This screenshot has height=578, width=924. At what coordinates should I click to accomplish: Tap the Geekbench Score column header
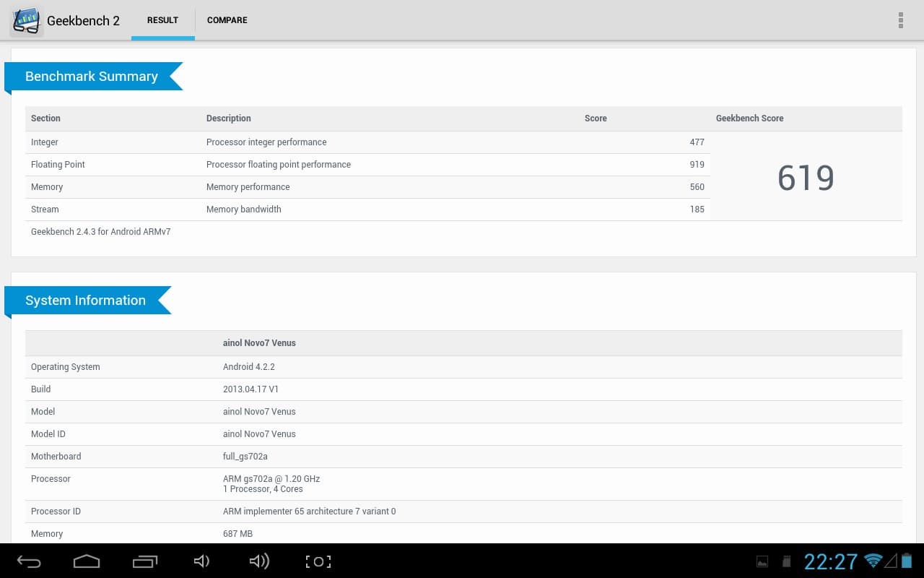click(x=749, y=118)
